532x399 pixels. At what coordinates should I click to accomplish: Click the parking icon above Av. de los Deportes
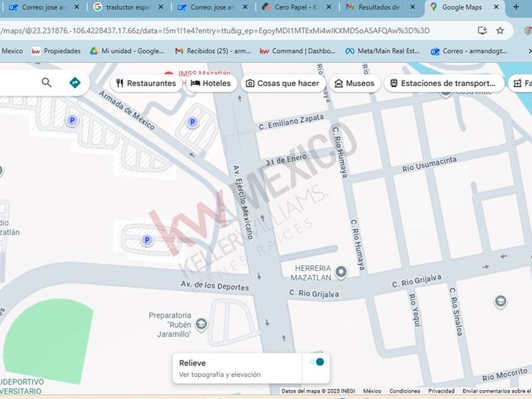click(147, 240)
